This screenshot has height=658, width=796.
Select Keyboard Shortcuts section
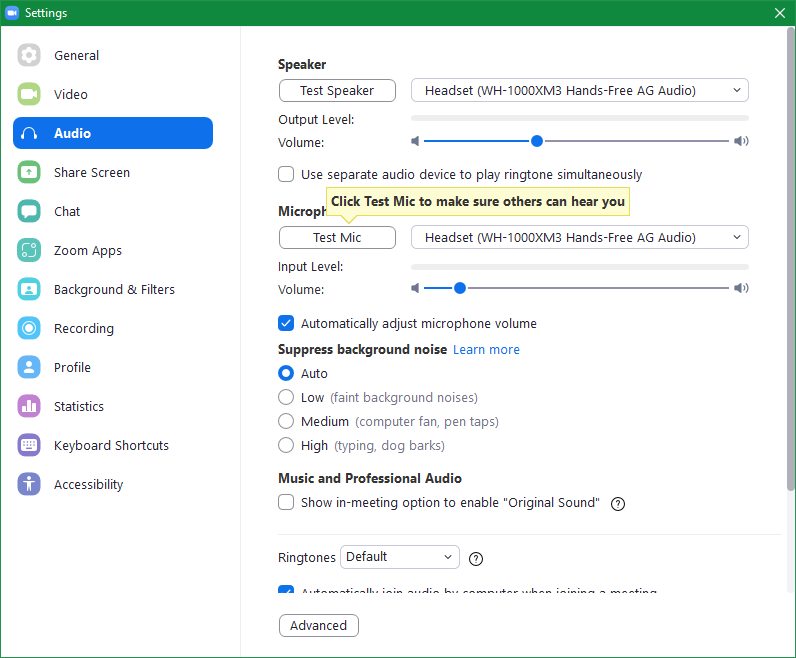click(x=113, y=445)
